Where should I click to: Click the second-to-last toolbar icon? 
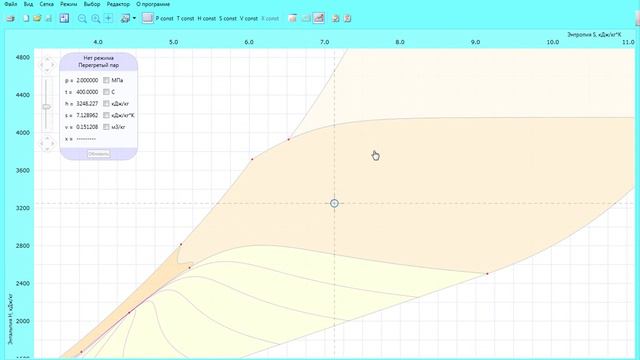pos(336,18)
